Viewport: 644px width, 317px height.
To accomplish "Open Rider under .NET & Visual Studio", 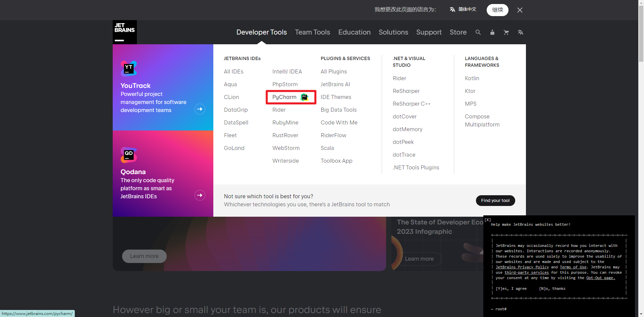I will tap(399, 78).
